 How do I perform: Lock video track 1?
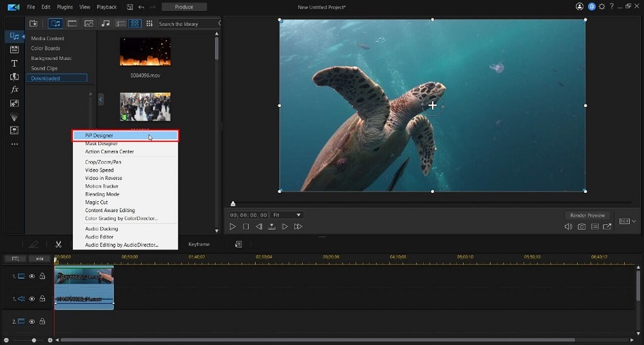tap(43, 276)
